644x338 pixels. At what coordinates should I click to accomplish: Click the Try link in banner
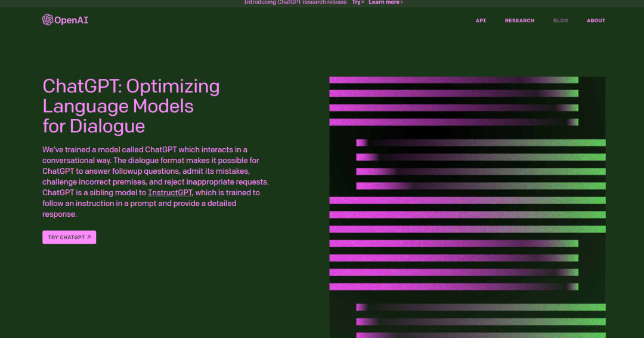point(358,2)
